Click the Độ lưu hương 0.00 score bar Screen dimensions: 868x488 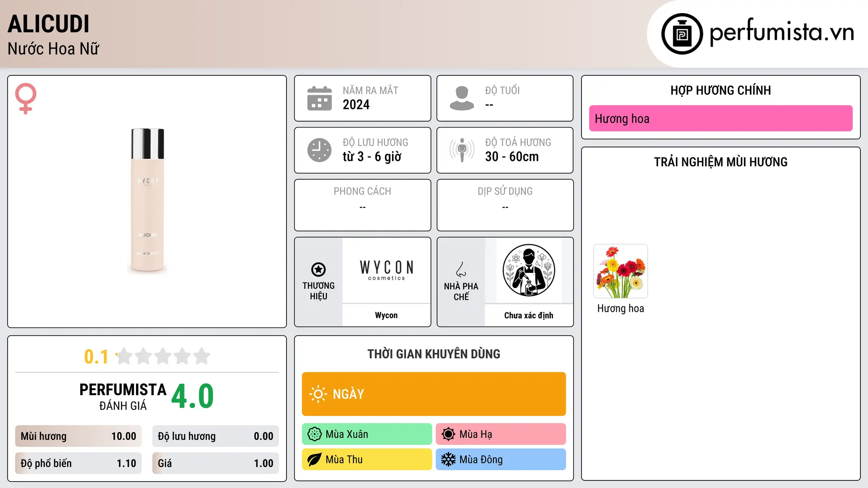point(216,436)
